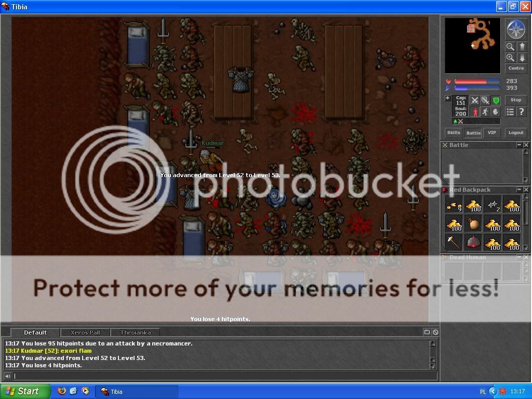Select the throwing stars item

pyautogui.click(x=492, y=205)
